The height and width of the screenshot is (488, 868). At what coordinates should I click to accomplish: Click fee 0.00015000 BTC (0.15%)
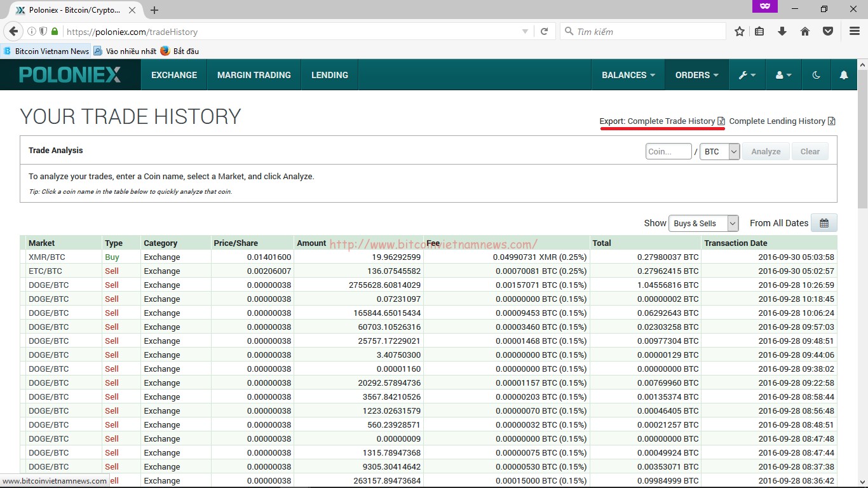(x=541, y=480)
